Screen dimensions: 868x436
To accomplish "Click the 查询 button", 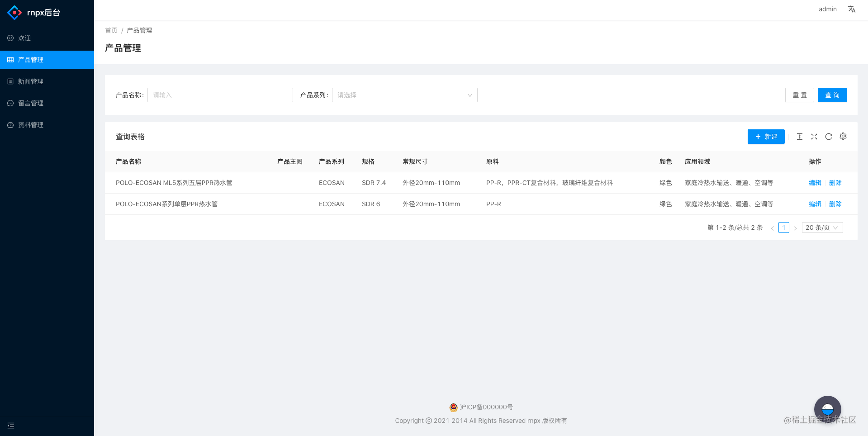I will pyautogui.click(x=832, y=95).
